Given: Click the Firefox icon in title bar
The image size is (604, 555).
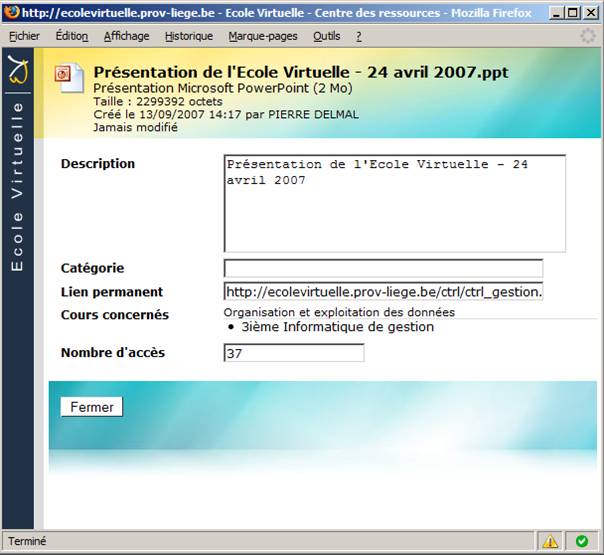Looking at the screenshot, I should 12,12.
